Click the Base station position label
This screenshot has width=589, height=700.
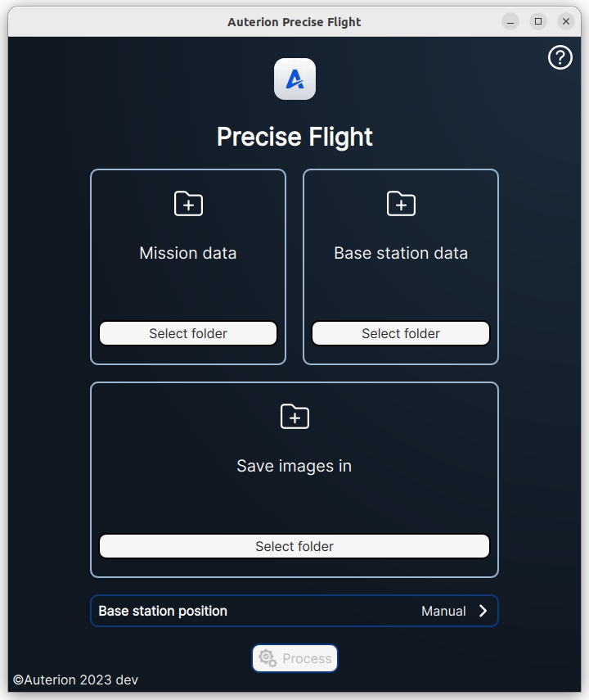(x=163, y=611)
